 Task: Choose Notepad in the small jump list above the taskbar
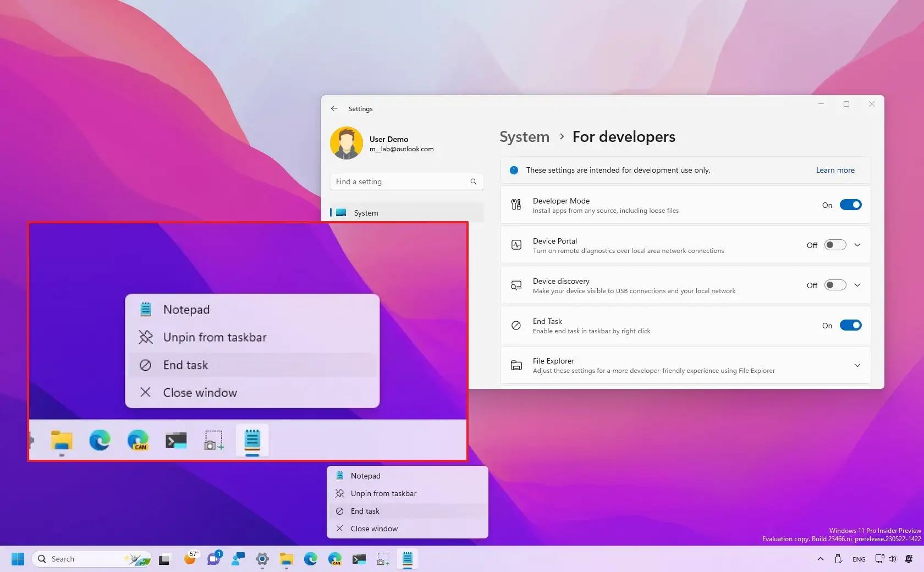click(x=408, y=476)
